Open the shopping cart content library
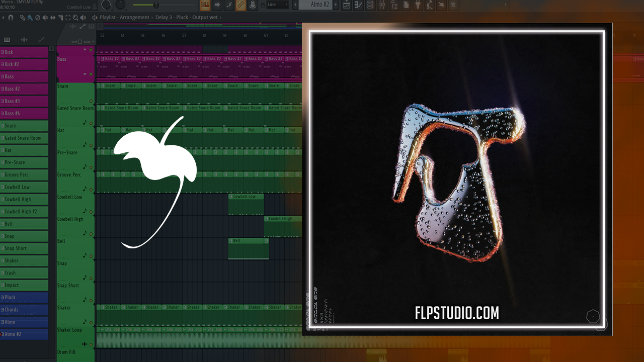Viewport: 644px width, 362px height. pos(453,5)
